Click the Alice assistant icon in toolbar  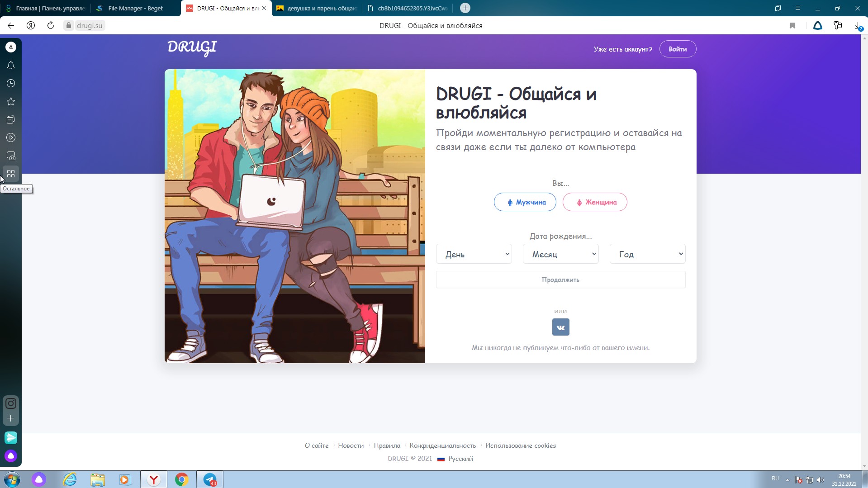pos(817,26)
